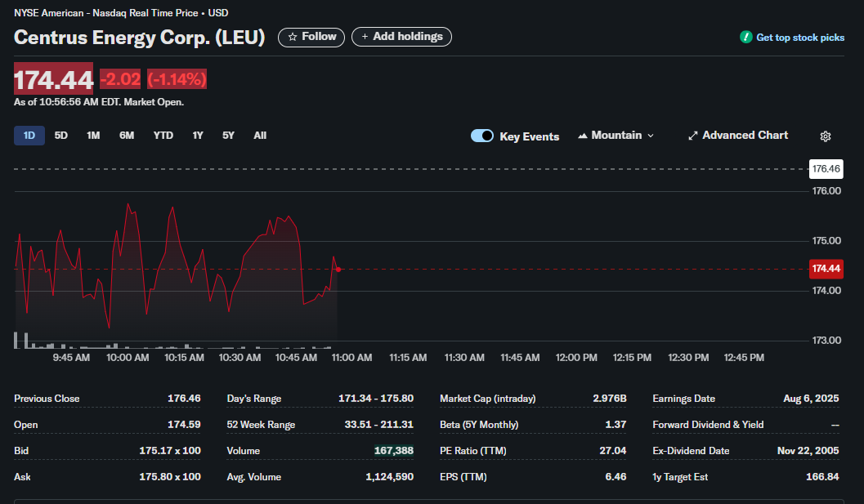Click the 174.44 headline price
The image size is (864, 504).
(x=53, y=78)
